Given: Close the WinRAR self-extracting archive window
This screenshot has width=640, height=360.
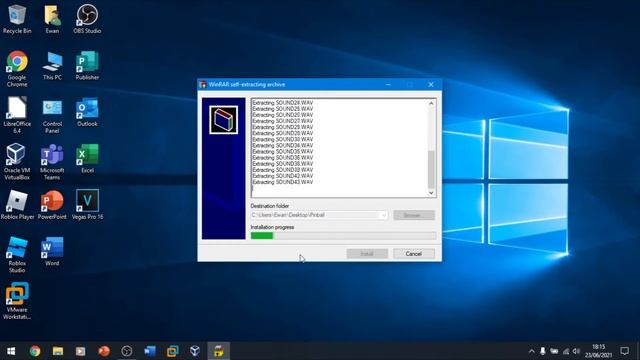Looking at the screenshot, I should (431, 84).
